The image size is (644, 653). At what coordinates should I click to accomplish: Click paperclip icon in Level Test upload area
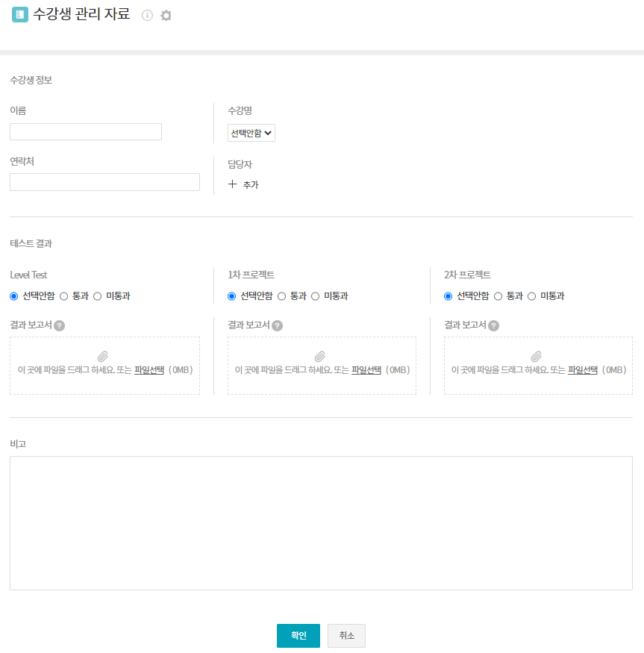(103, 357)
